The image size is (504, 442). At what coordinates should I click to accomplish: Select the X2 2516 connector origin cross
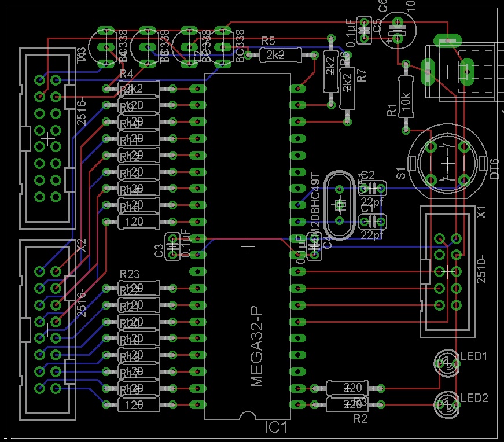(x=48, y=330)
